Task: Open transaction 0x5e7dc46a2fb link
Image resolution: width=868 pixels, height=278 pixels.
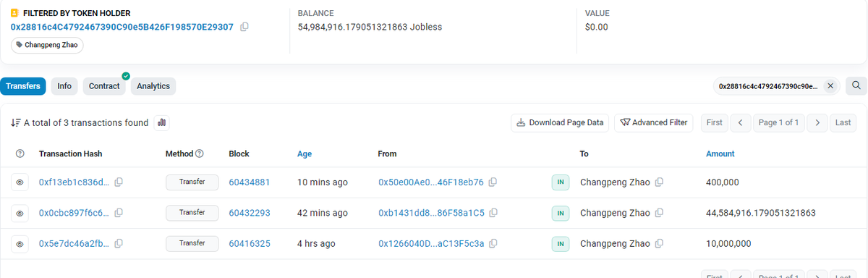Action: [x=75, y=244]
